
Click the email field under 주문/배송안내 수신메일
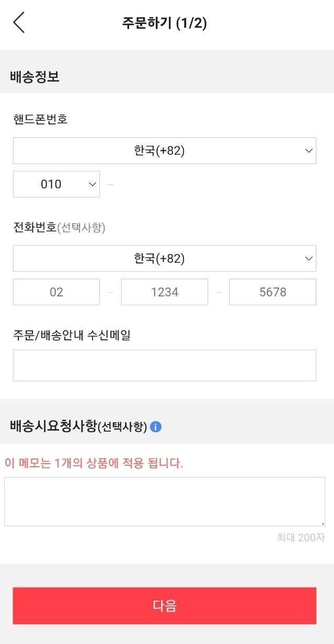pos(165,365)
